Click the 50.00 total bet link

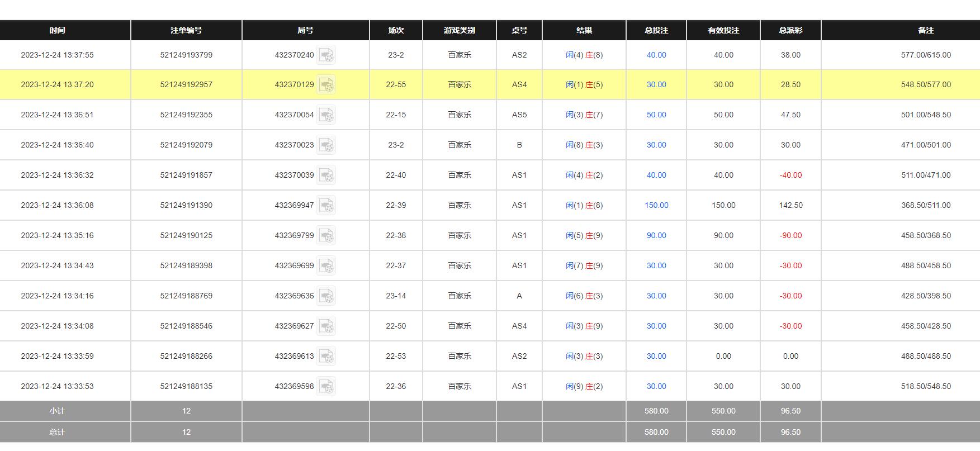pyautogui.click(x=656, y=115)
